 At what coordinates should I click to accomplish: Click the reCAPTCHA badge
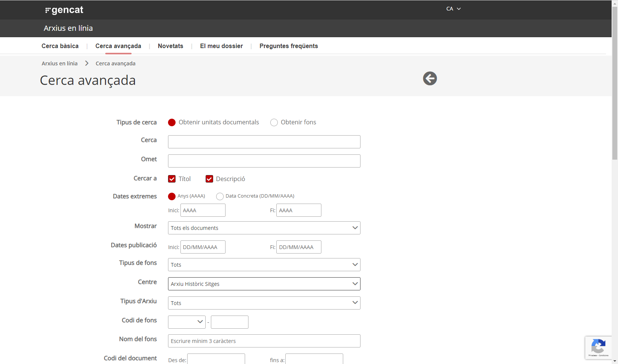(x=598, y=348)
